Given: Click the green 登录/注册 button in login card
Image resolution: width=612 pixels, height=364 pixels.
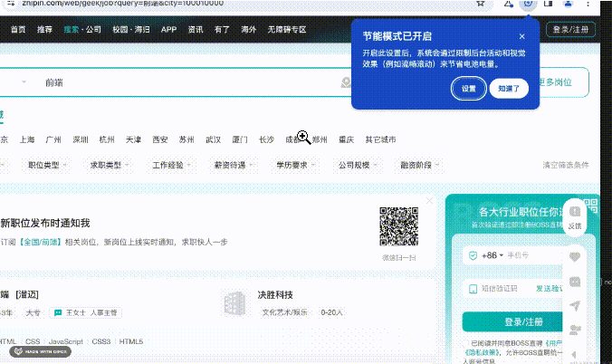Looking at the screenshot, I should tap(512, 321).
